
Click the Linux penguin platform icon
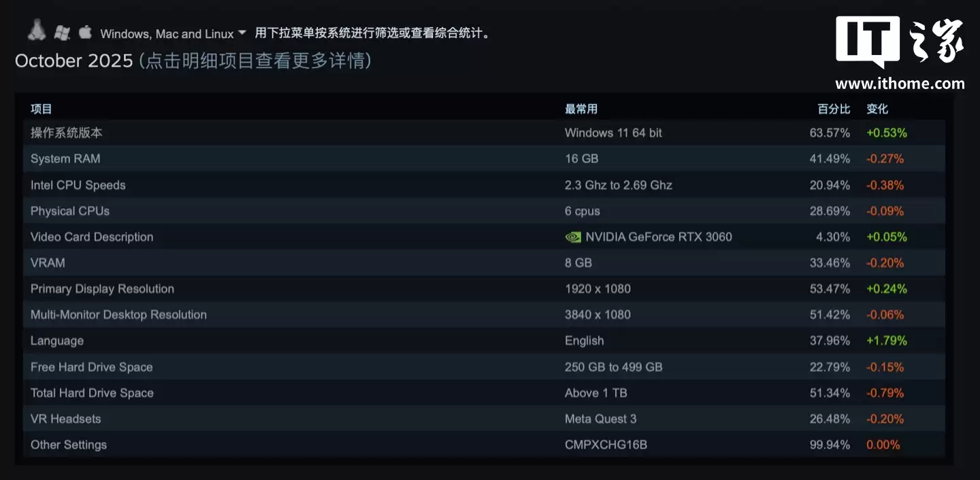36,29
